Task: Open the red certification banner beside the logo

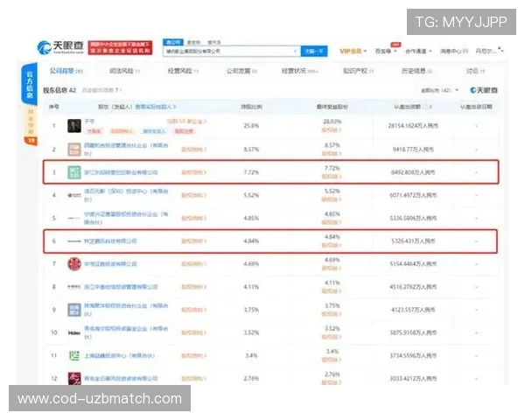Action: point(120,47)
